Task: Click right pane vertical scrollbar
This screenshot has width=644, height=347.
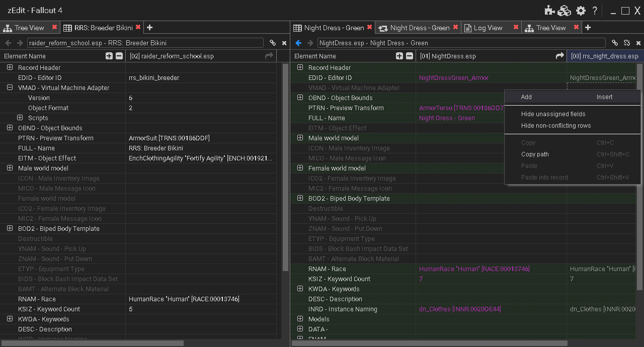Action: click(639, 177)
